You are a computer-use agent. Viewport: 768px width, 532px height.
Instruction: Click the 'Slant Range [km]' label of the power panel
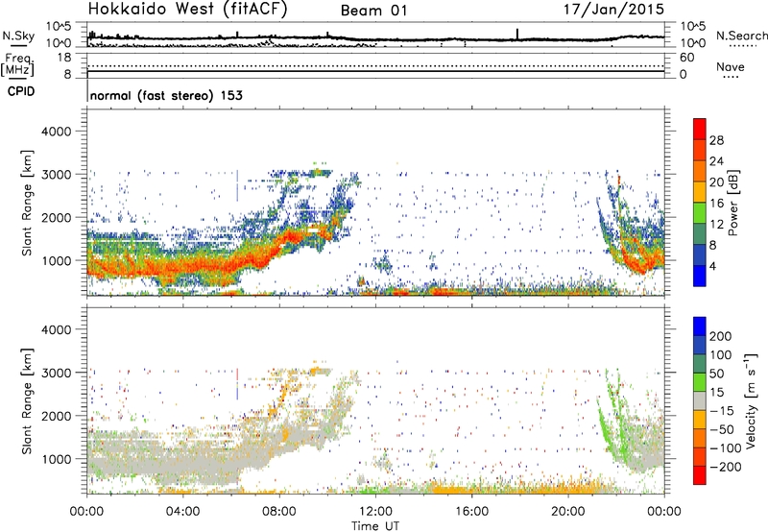click(27, 203)
